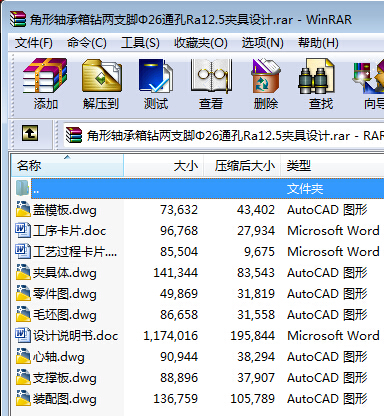Click the 夹具体.dwg file icon
This screenshot has width=384, height=416.
tap(23, 272)
